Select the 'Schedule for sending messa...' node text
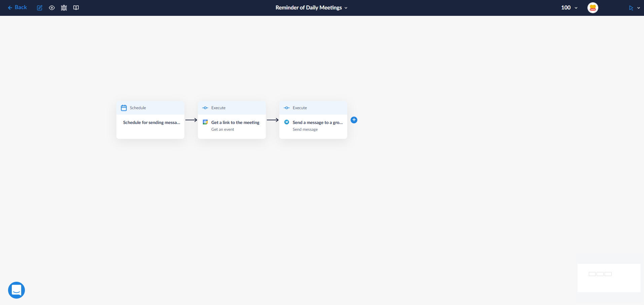 (x=152, y=123)
